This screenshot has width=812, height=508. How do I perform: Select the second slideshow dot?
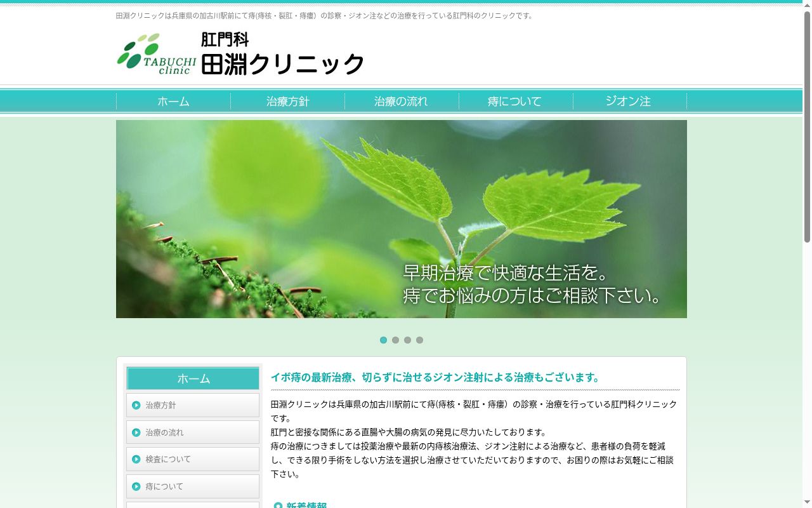[x=395, y=340]
